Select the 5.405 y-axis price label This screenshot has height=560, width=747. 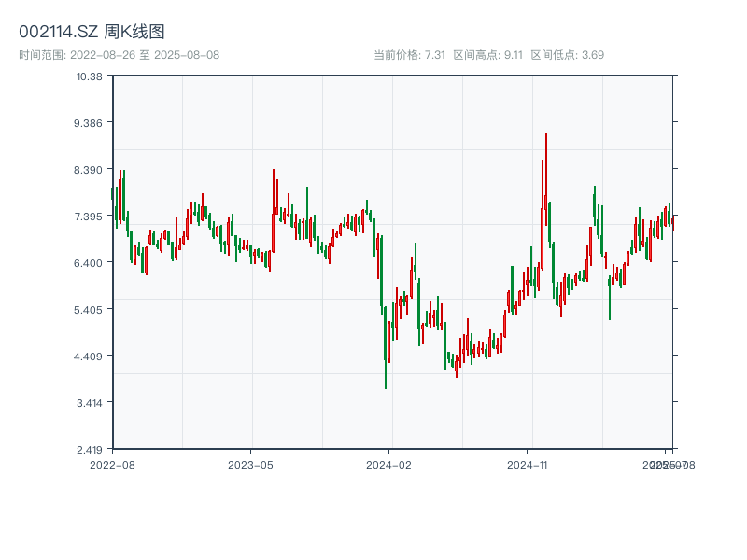(91, 310)
